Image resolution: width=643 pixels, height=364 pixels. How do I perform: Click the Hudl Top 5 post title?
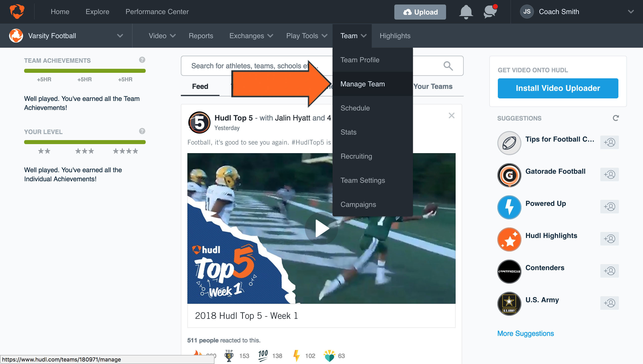tap(234, 118)
